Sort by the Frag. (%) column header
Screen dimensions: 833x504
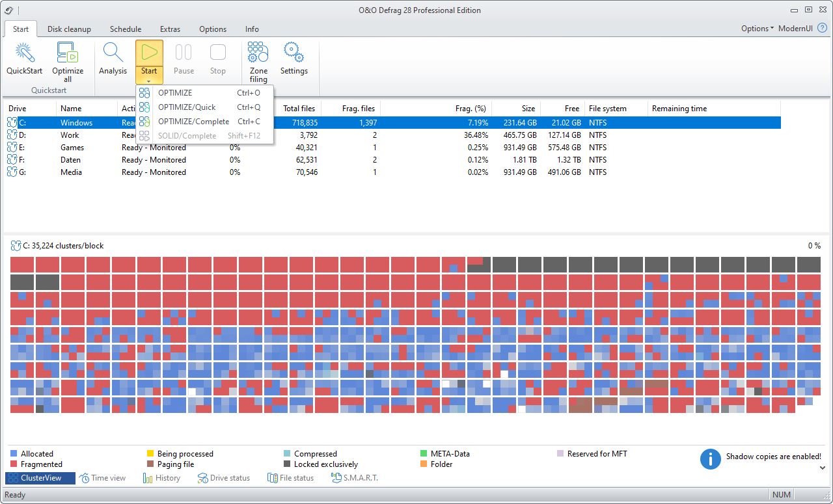click(436, 109)
